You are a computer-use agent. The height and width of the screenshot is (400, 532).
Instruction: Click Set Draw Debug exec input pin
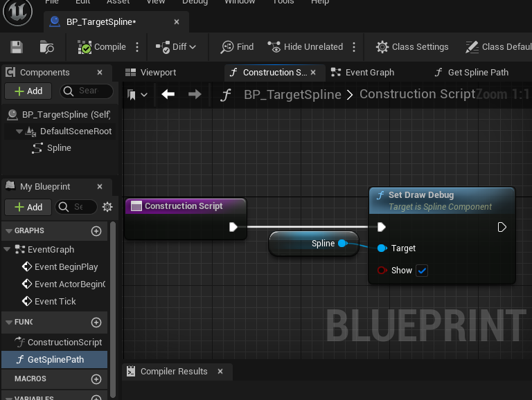pos(382,227)
